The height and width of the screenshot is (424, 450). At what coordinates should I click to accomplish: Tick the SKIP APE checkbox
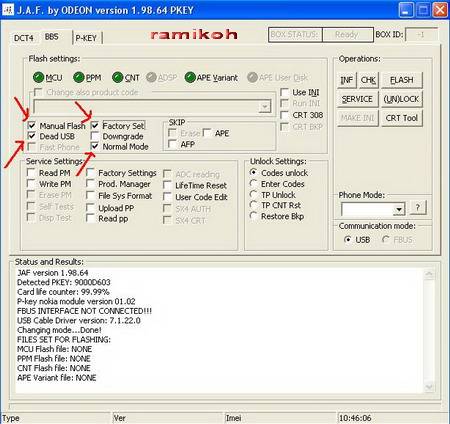(x=207, y=133)
